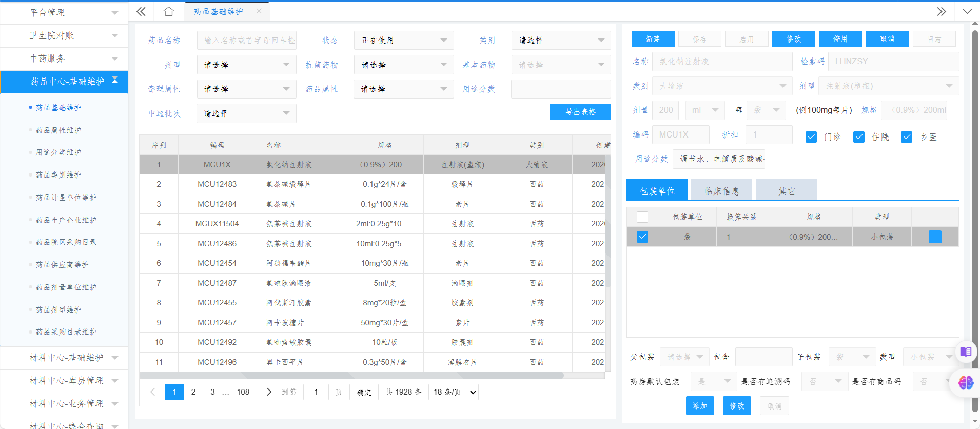Open the floating brain assistant icon
Image resolution: width=980 pixels, height=429 pixels.
(966, 382)
